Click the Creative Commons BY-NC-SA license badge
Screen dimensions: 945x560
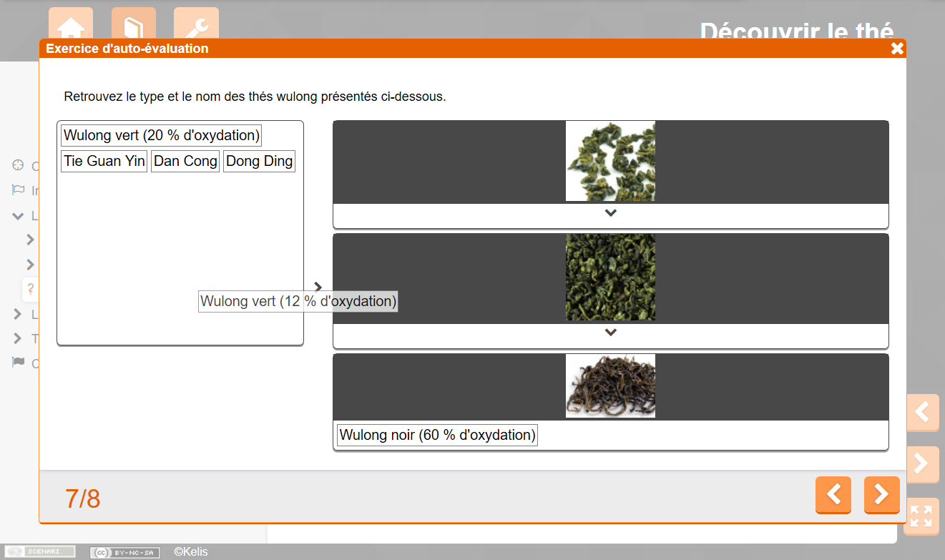coord(124,552)
